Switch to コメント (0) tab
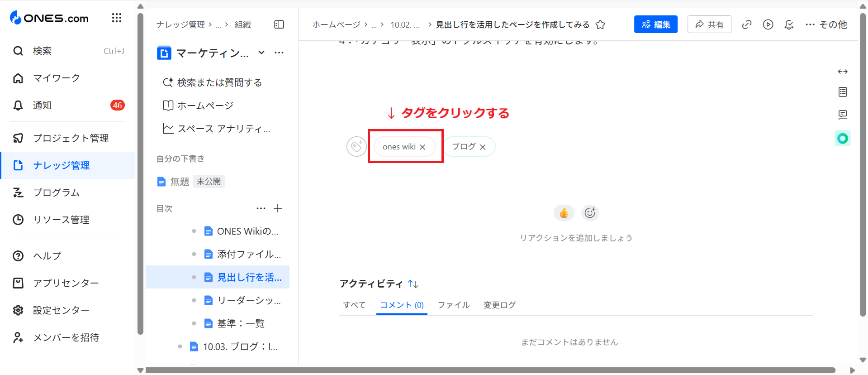 [402, 305]
